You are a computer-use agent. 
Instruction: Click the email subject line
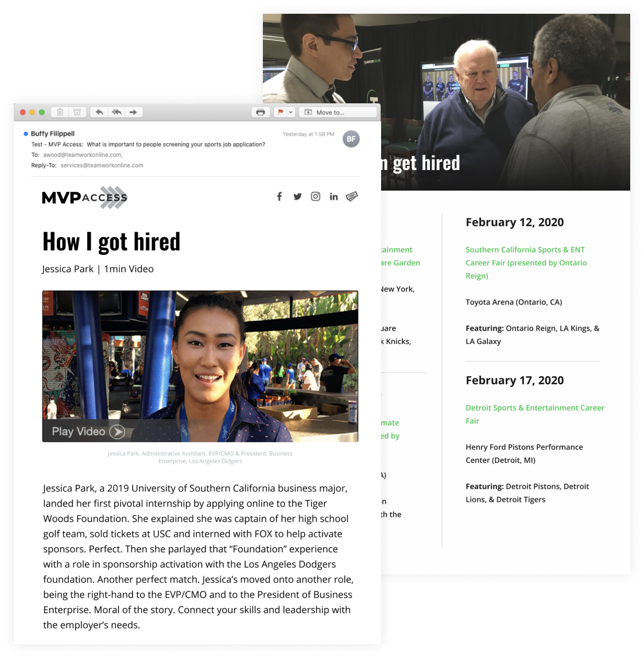click(x=148, y=144)
